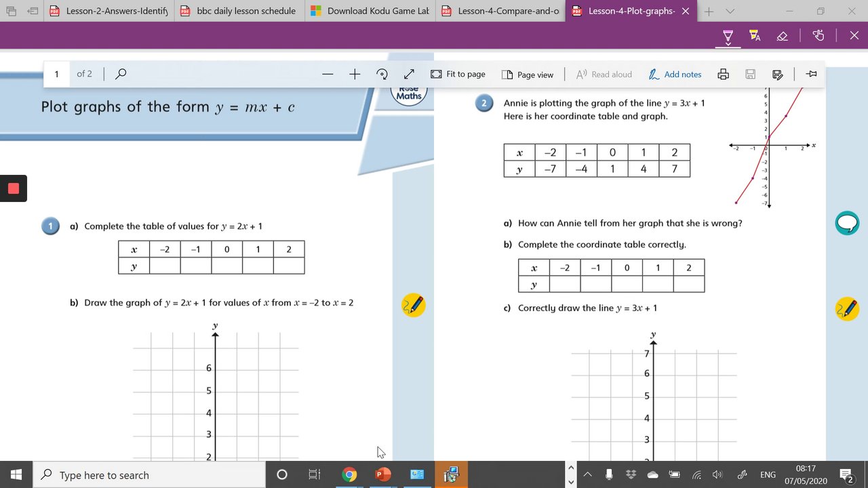
Task: Select the text highlighter tool
Action: [755, 36]
